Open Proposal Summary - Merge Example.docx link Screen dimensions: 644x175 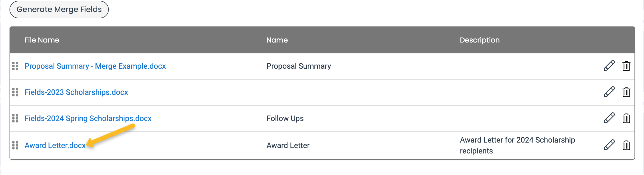(95, 66)
